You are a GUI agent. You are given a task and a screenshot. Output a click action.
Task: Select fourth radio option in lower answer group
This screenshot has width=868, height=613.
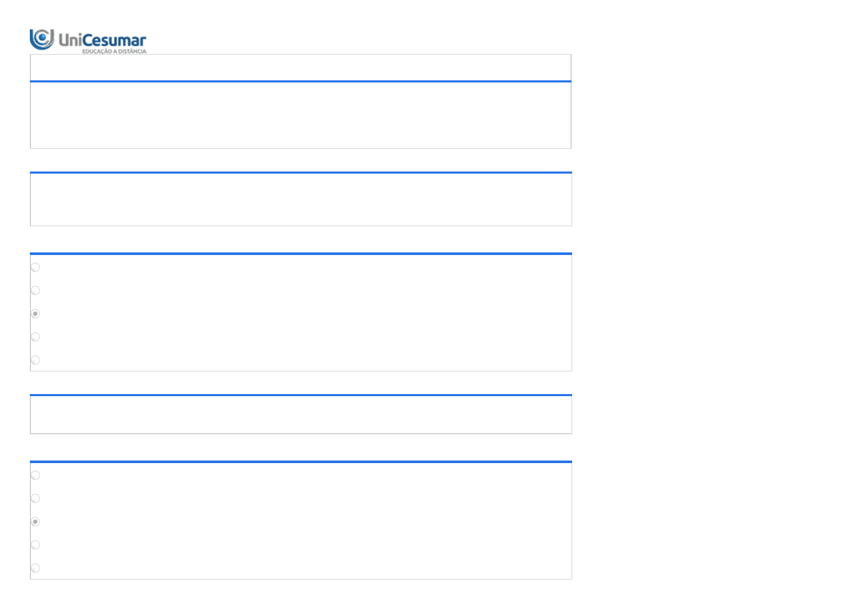click(x=36, y=545)
